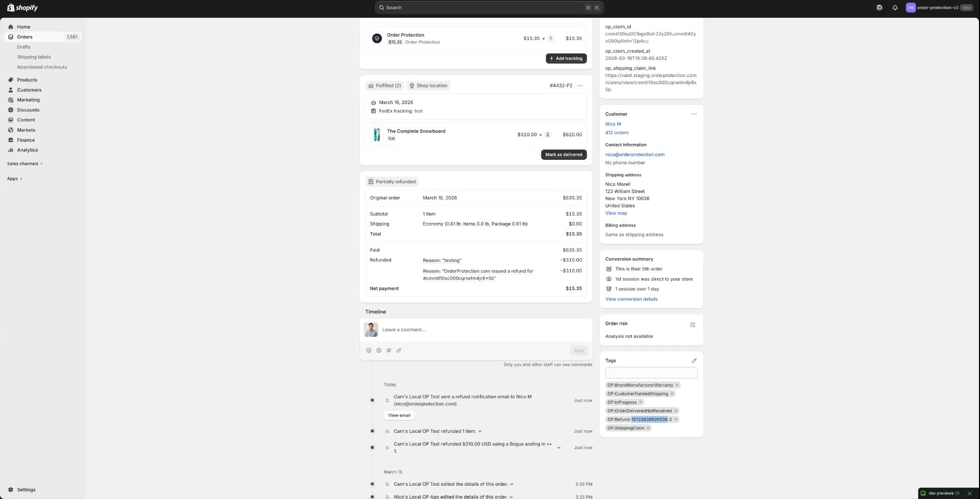The width and height of the screenshot is (980, 499).
Task: Open Drafts under Orders
Action: click(x=23, y=47)
